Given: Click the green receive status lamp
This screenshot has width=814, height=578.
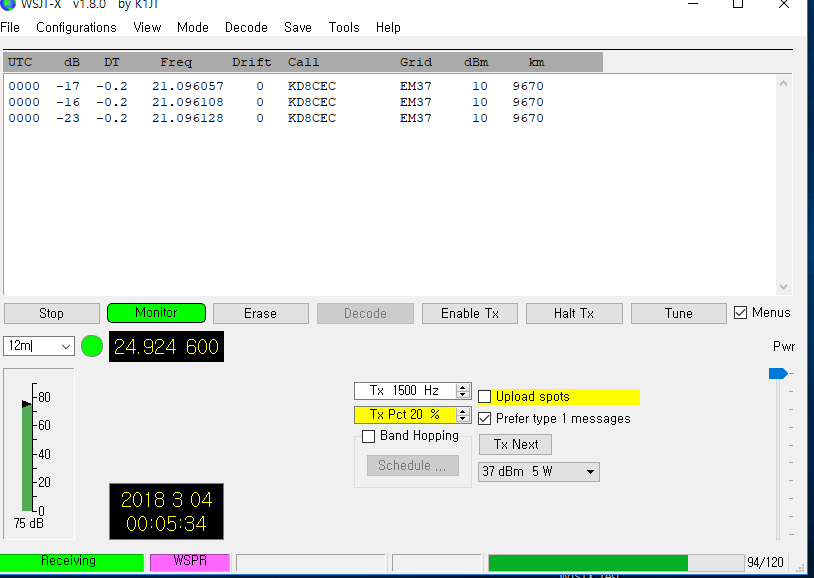Looking at the screenshot, I should click(x=91, y=346).
